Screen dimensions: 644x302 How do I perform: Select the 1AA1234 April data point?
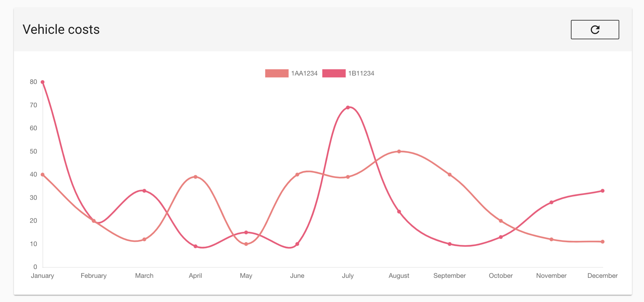coord(195,177)
